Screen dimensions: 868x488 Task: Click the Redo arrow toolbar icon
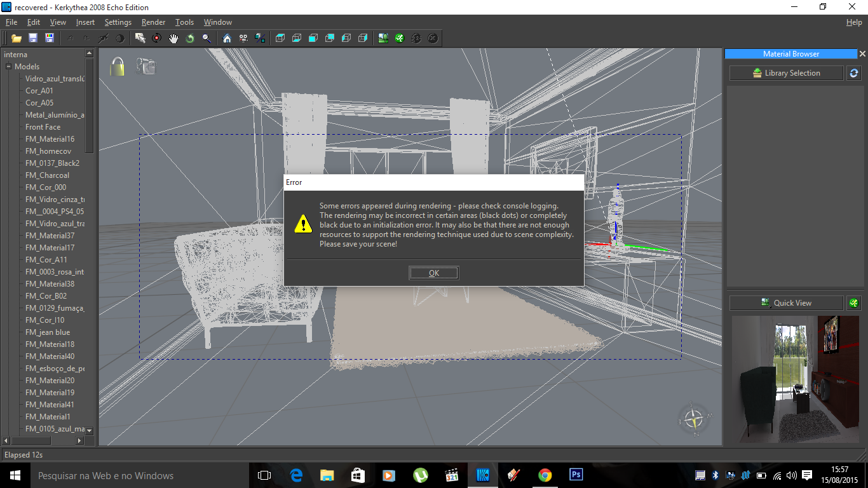(x=87, y=38)
